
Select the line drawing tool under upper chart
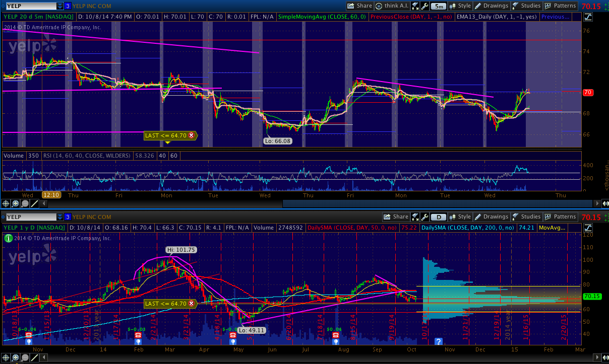35,203
